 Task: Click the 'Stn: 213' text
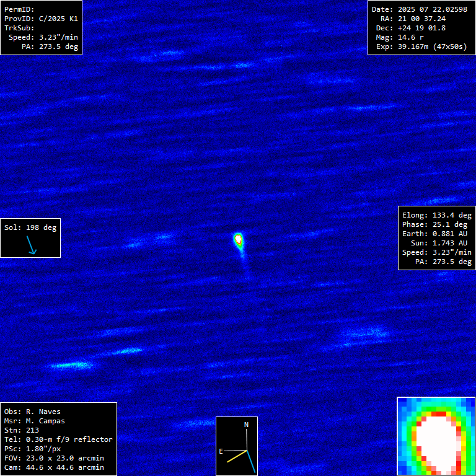(22, 431)
